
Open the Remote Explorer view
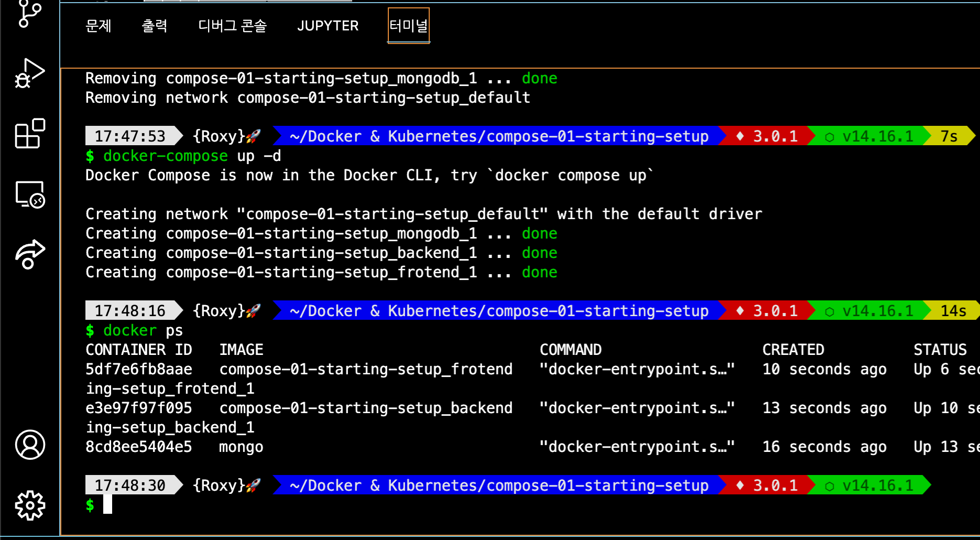30,195
